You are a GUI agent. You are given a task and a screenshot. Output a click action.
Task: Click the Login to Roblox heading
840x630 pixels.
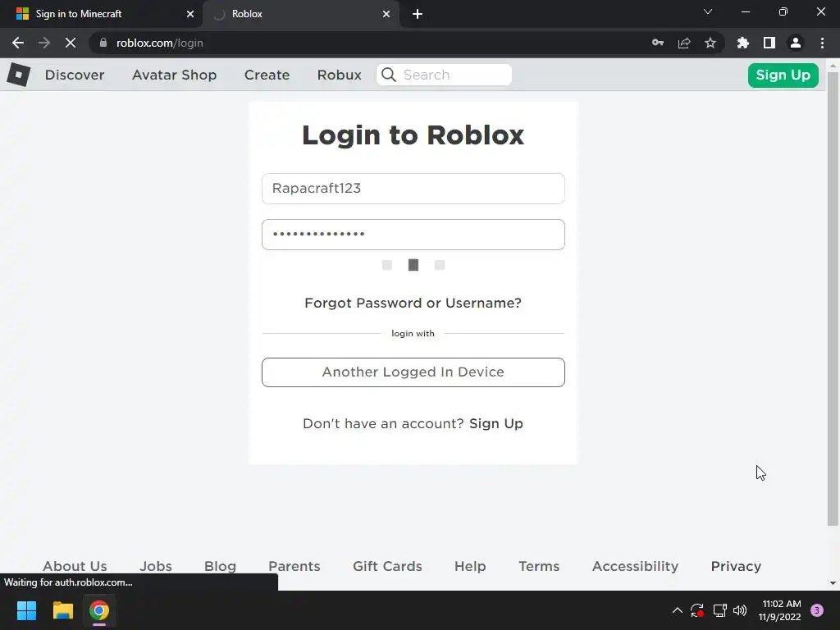pos(413,135)
